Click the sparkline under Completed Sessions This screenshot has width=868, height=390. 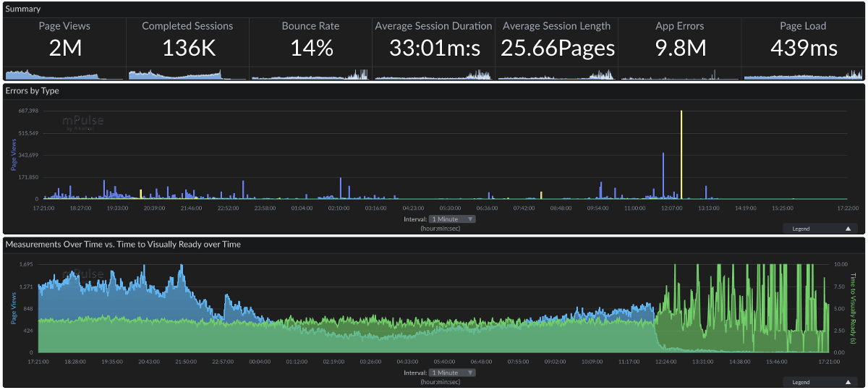pyautogui.click(x=187, y=75)
